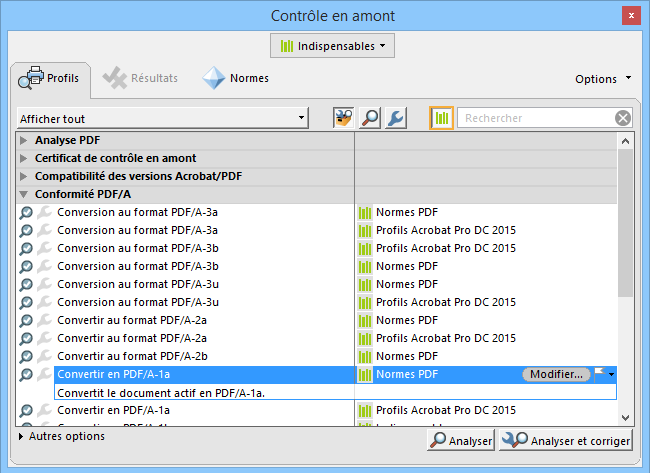Click the Modifier... button
Viewport: 650px width, 473px height.
coord(556,374)
